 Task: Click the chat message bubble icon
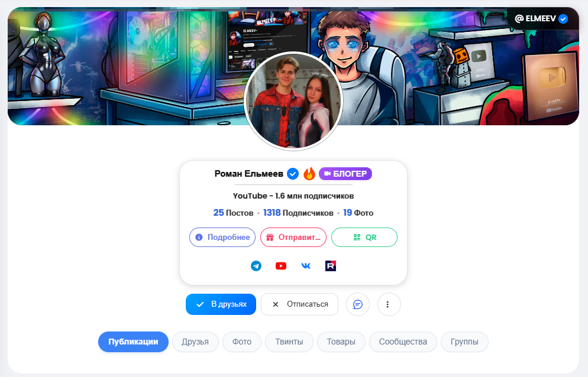tap(358, 304)
